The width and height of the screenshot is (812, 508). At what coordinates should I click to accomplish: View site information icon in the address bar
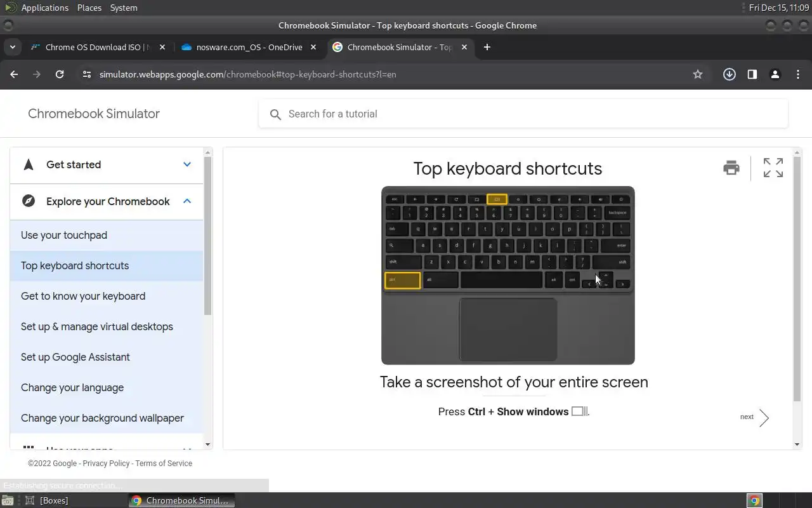87,74
